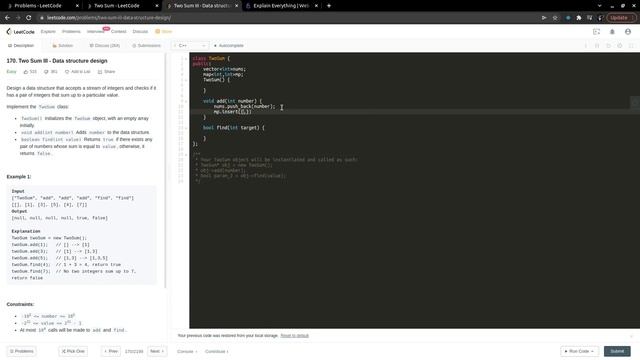Open the notifications bell
This screenshot has height=360, width=640.
pos(612,31)
